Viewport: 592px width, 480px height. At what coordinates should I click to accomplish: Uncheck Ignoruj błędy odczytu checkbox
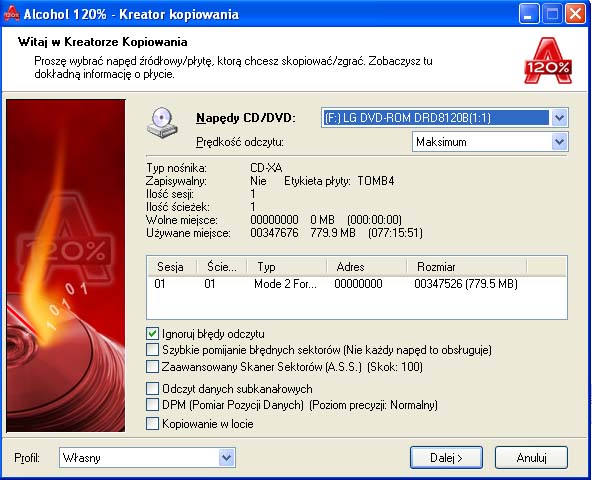click(x=152, y=333)
